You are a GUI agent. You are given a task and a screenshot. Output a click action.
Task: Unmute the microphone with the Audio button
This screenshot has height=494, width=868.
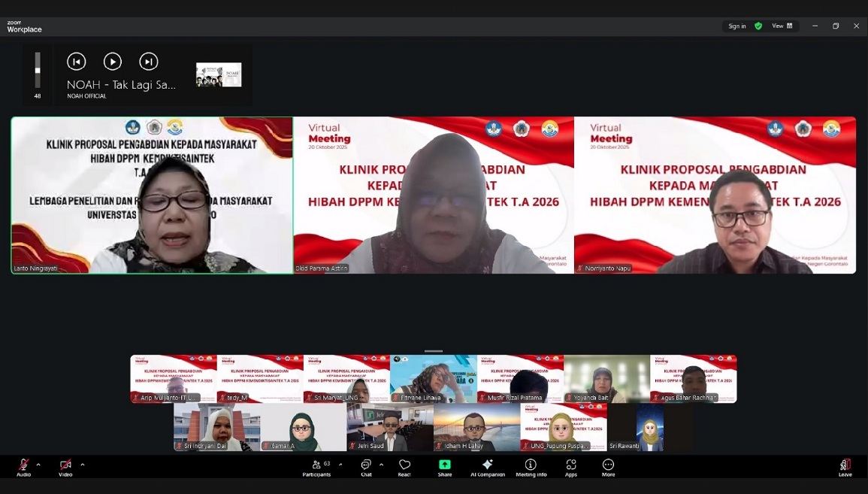[x=23, y=465]
